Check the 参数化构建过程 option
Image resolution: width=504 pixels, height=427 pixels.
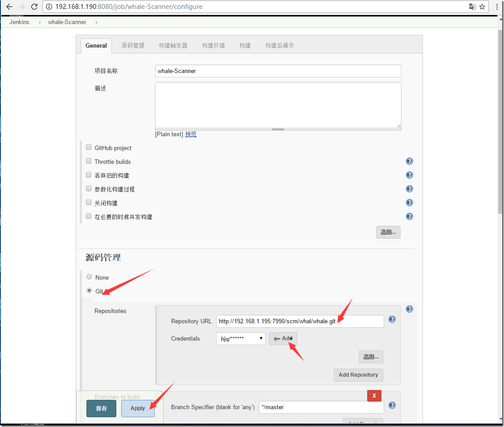(89, 188)
